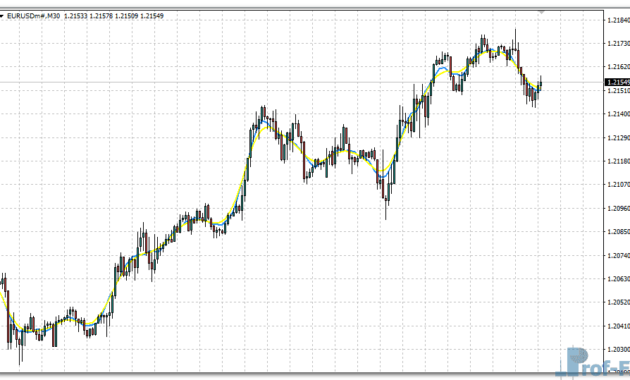Click the 1.2129 price scale label
This screenshot has width=630, height=380.
(619, 138)
